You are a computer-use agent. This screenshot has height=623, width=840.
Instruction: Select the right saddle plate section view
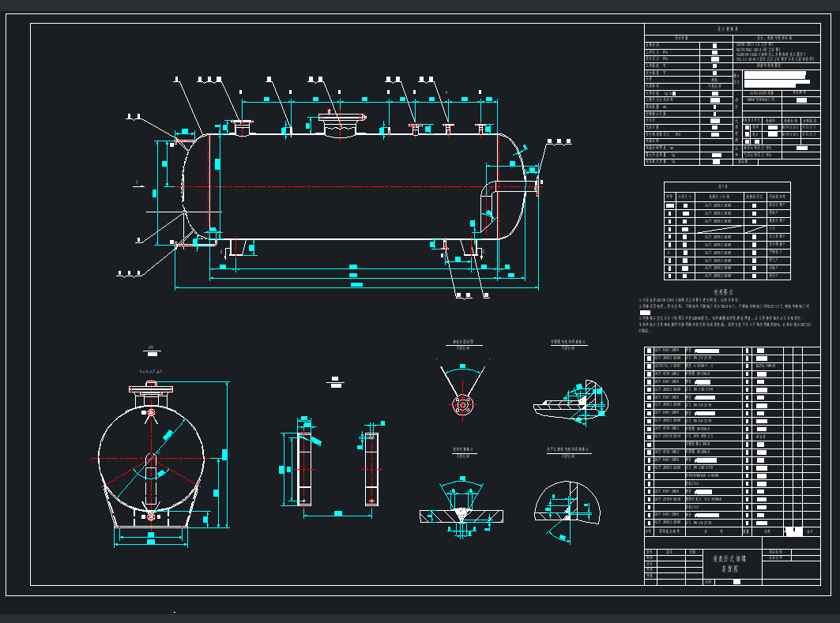point(371,469)
